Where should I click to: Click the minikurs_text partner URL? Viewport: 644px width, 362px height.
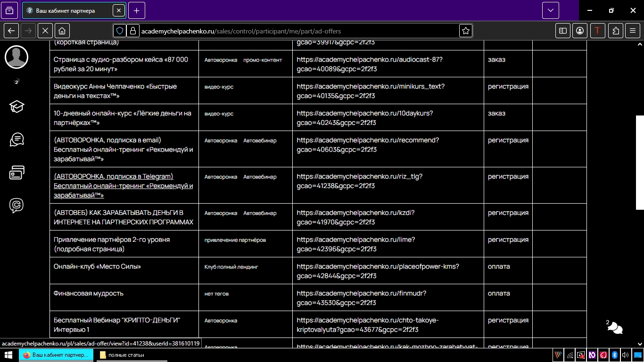[371, 91]
